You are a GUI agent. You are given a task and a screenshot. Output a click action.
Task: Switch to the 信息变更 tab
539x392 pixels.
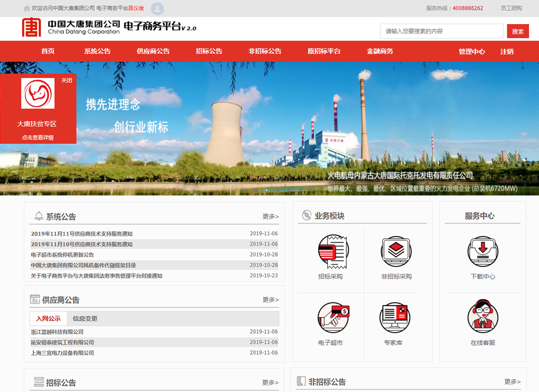[85, 319]
